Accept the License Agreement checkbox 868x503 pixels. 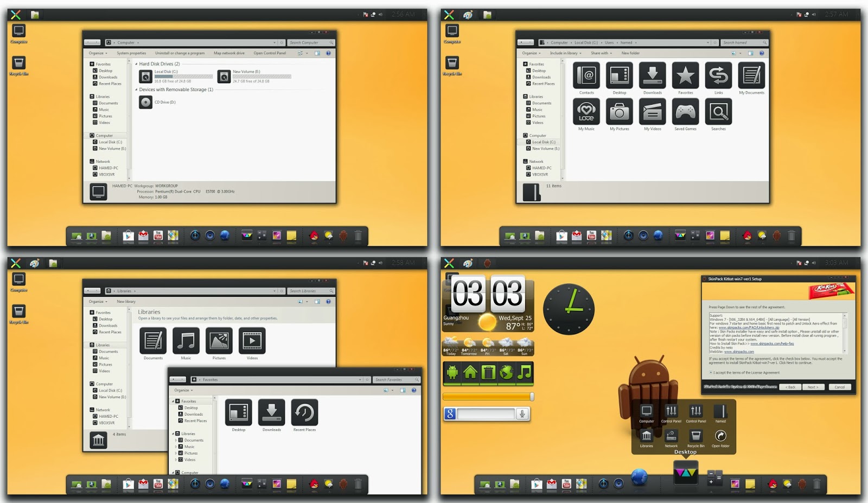[711, 373]
